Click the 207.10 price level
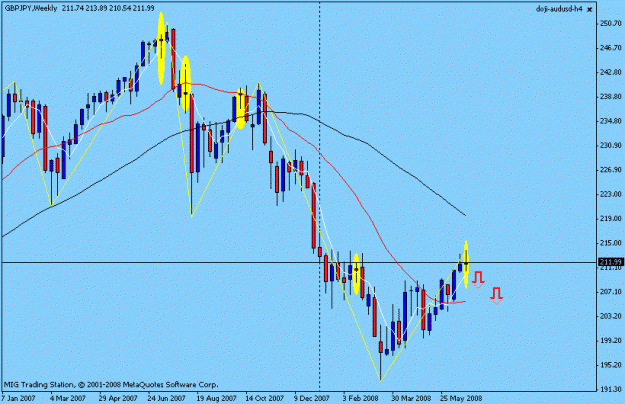The image size is (625, 404). coord(611,292)
